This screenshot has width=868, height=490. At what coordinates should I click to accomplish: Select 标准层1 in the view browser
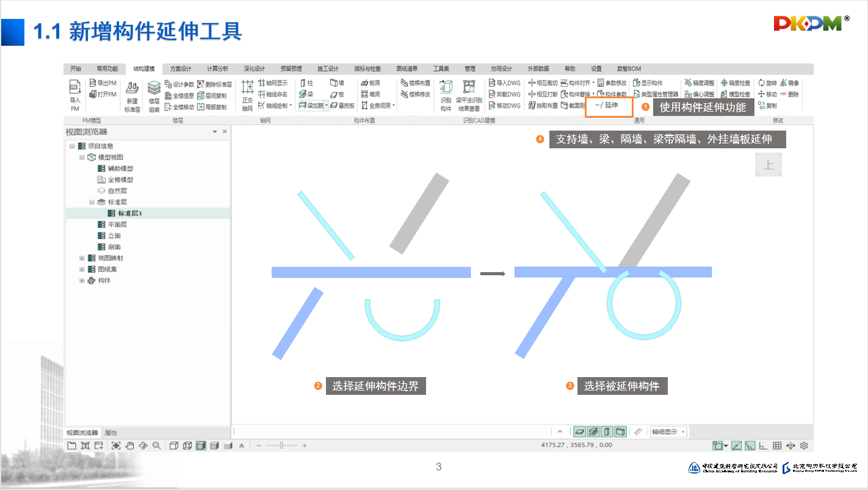130,213
